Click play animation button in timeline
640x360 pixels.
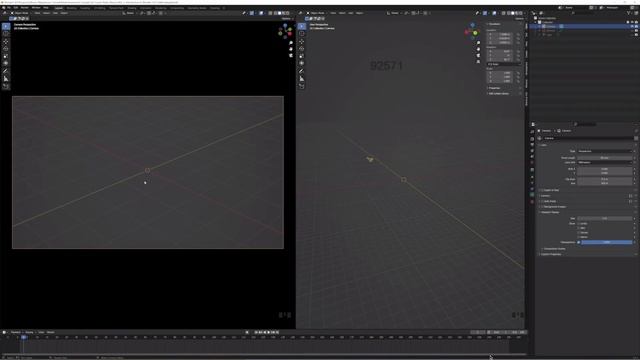coord(269,332)
